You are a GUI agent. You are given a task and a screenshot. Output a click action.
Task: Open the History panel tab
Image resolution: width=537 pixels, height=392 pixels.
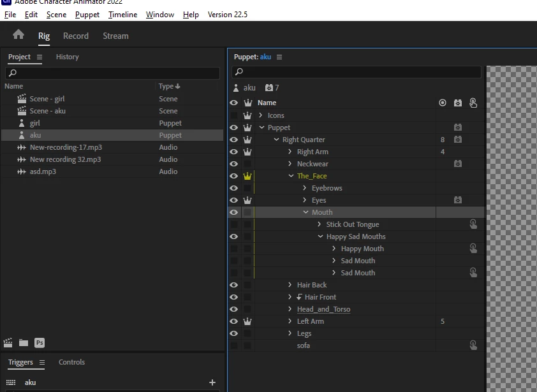click(x=68, y=57)
